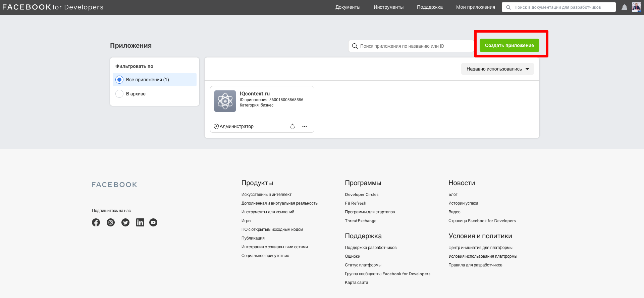
Task: Open the LinkedIn social icon in footer
Action: (x=140, y=222)
